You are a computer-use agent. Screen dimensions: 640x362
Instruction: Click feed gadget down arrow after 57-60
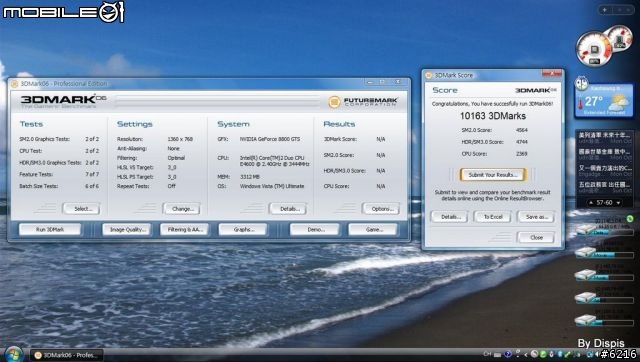click(618, 203)
